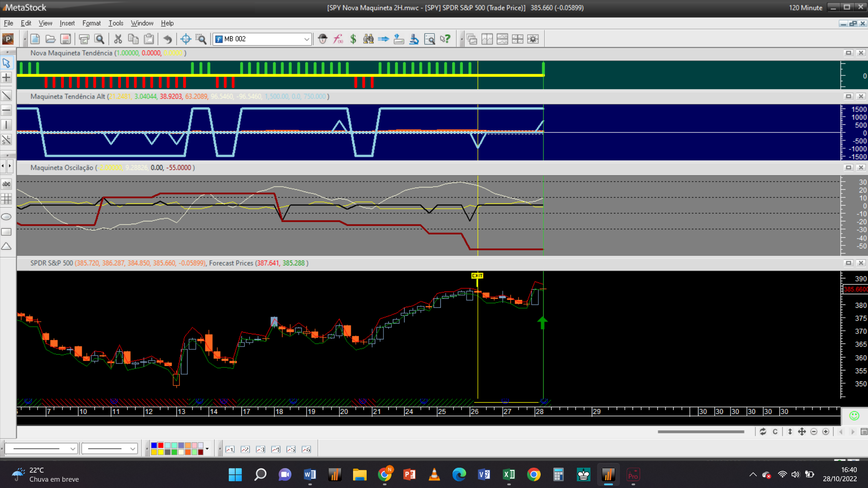Pick the red color swatch
The width and height of the screenshot is (868, 488).
click(160, 446)
